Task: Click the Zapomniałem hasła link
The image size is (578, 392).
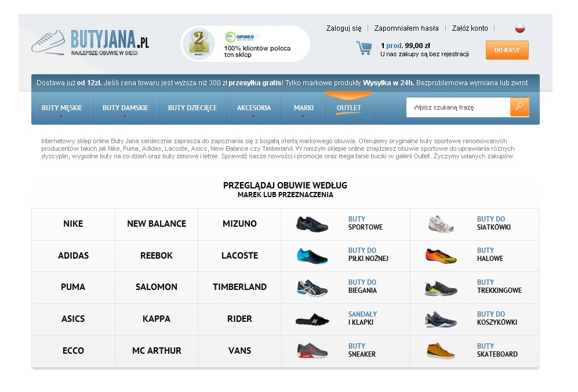Action: (406, 28)
